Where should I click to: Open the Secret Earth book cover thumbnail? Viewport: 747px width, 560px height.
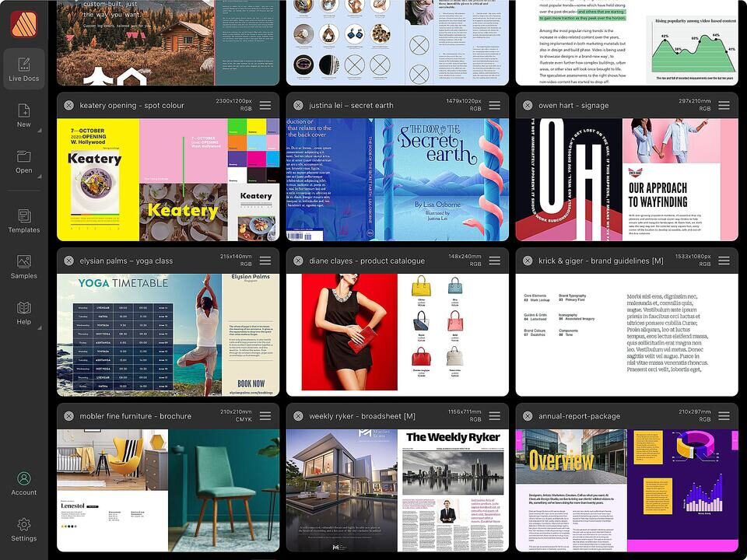(x=398, y=179)
